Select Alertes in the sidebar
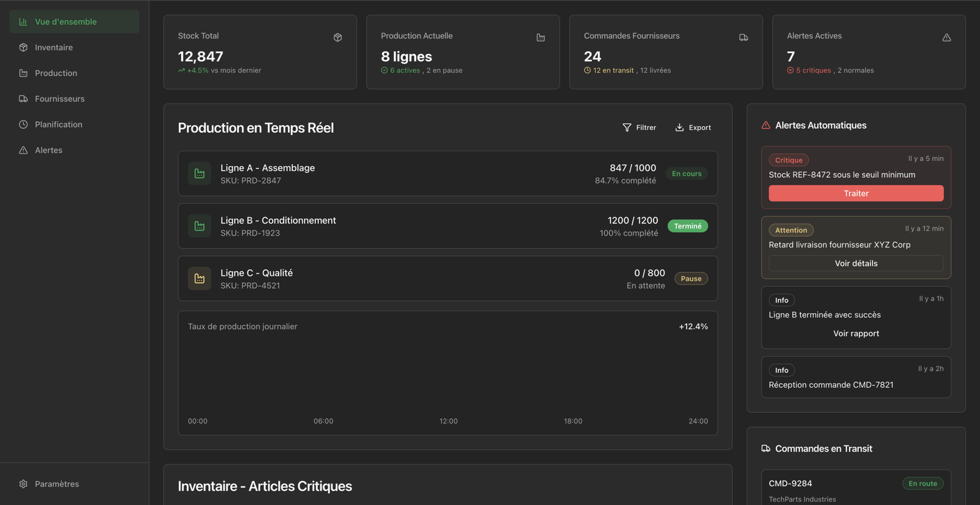980x505 pixels. pyautogui.click(x=74, y=150)
